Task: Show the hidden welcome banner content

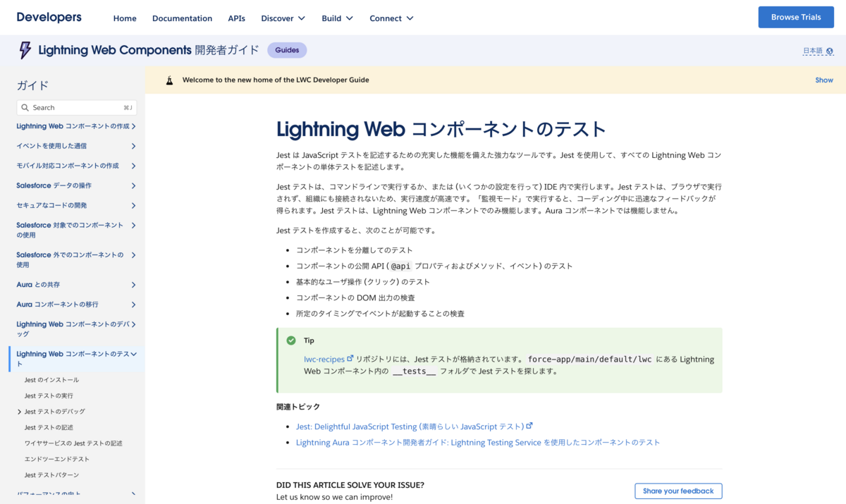Action: [823, 80]
